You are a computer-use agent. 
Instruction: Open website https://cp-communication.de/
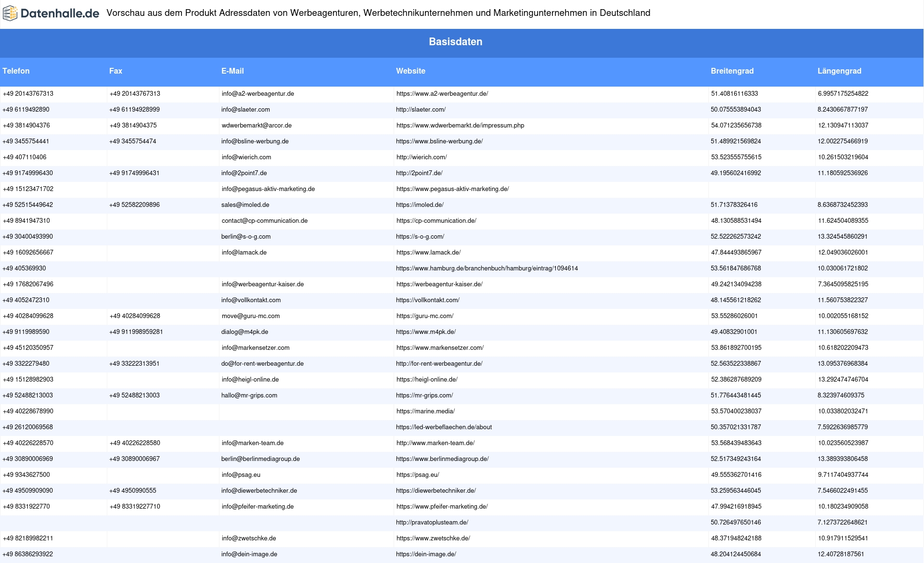tap(436, 221)
